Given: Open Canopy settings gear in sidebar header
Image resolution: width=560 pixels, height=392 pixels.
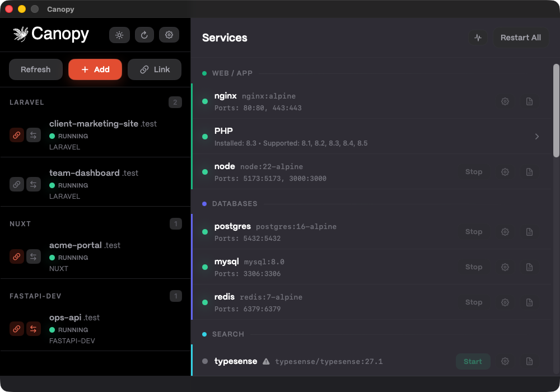Looking at the screenshot, I should point(169,35).
